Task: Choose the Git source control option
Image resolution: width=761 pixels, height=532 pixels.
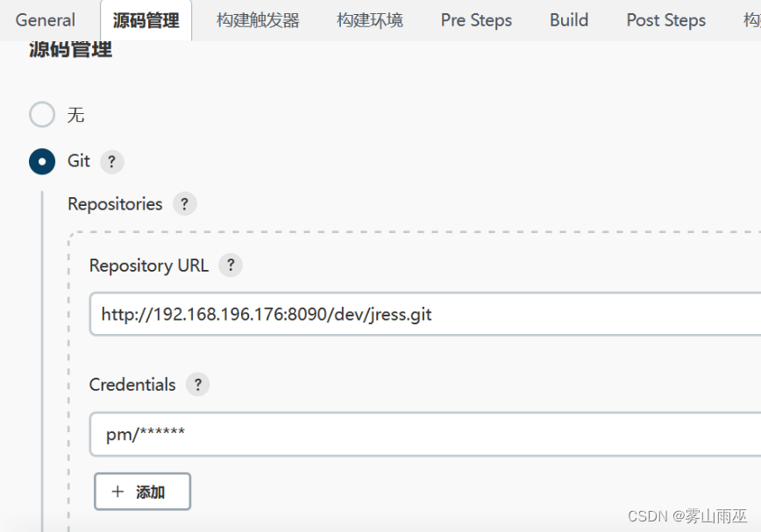Action: click(x=41, y=161)
